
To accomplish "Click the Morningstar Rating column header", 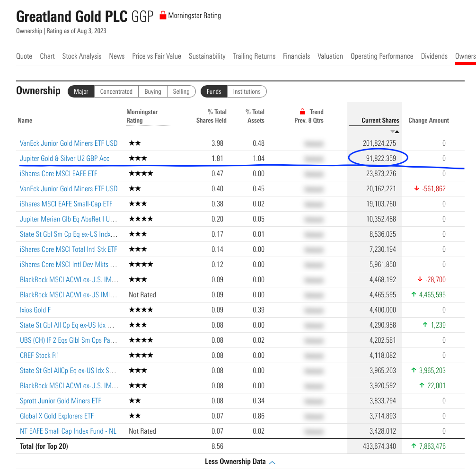I will 142,116.
